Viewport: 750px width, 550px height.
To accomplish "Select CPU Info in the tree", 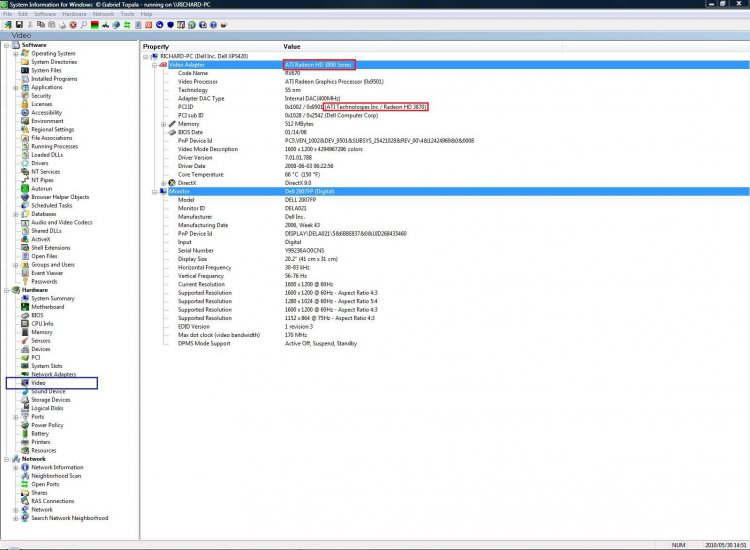I will (42, 324).
